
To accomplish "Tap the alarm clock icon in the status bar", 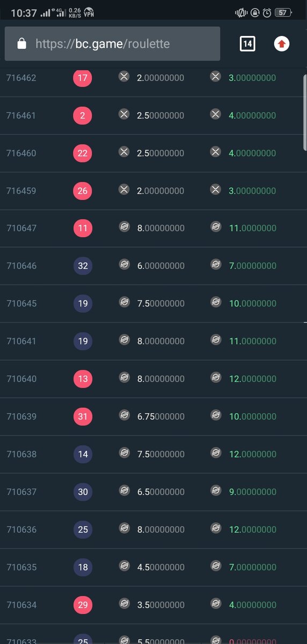I will pos(267,13).
